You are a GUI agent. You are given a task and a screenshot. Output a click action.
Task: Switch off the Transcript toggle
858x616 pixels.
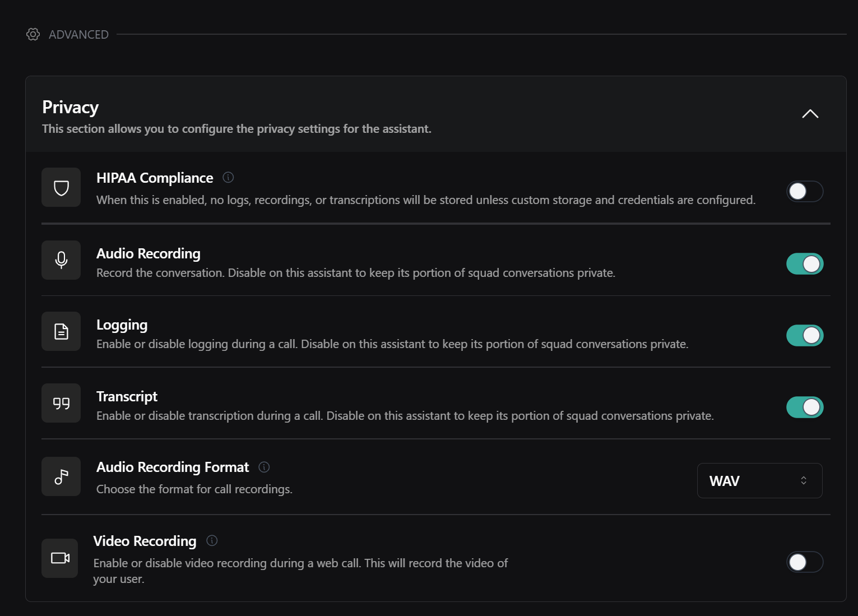pos(804,407)
